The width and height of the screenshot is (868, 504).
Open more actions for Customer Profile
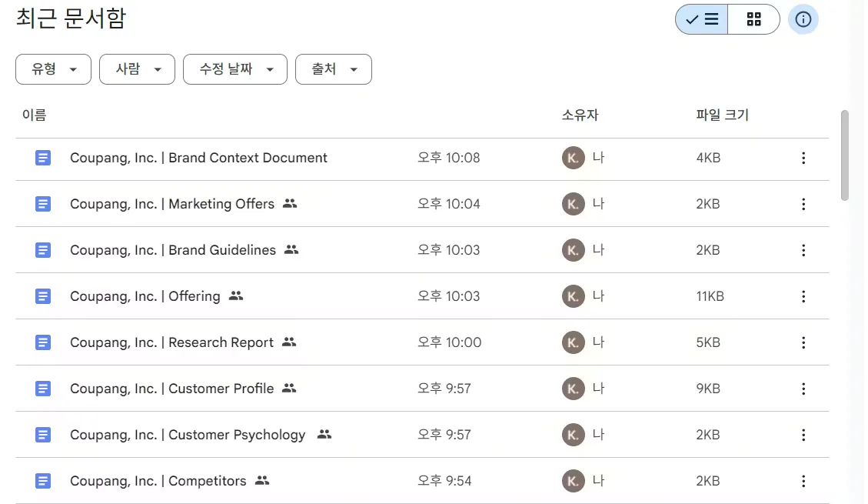803,389
